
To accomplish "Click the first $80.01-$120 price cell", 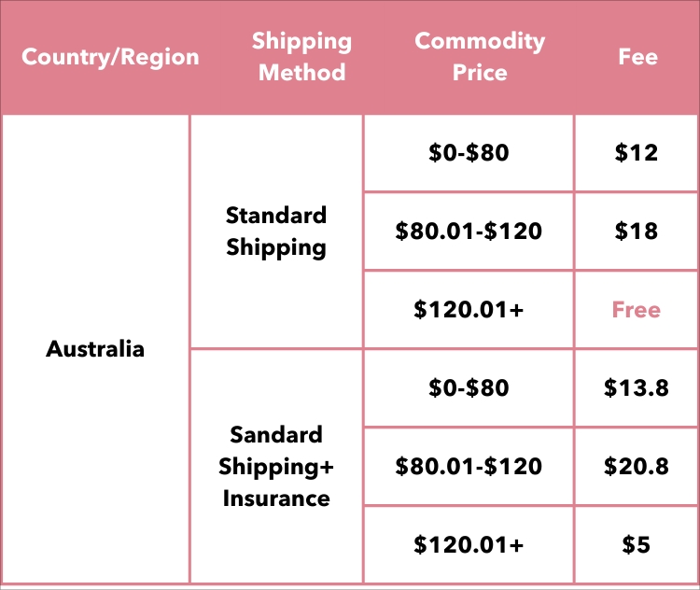I will point(469,232).
